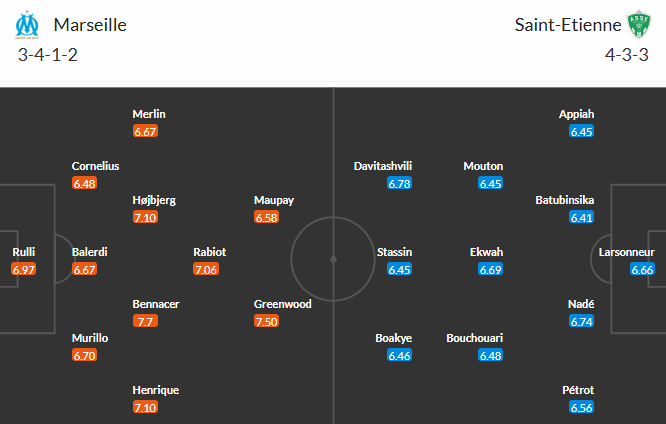Screen dimensions: 666x424
Task: Open player Højbjerg's name
Action: (x=154, y=200)
